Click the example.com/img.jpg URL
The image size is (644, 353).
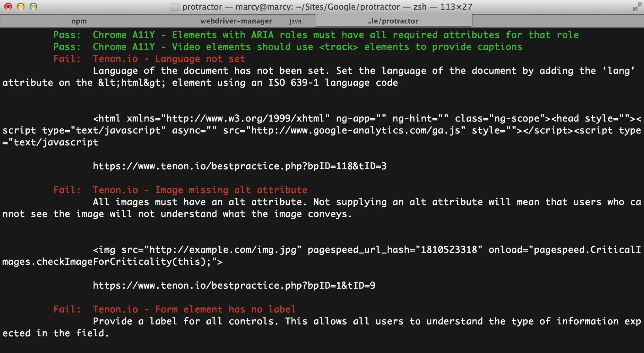[x=222, y=250]
